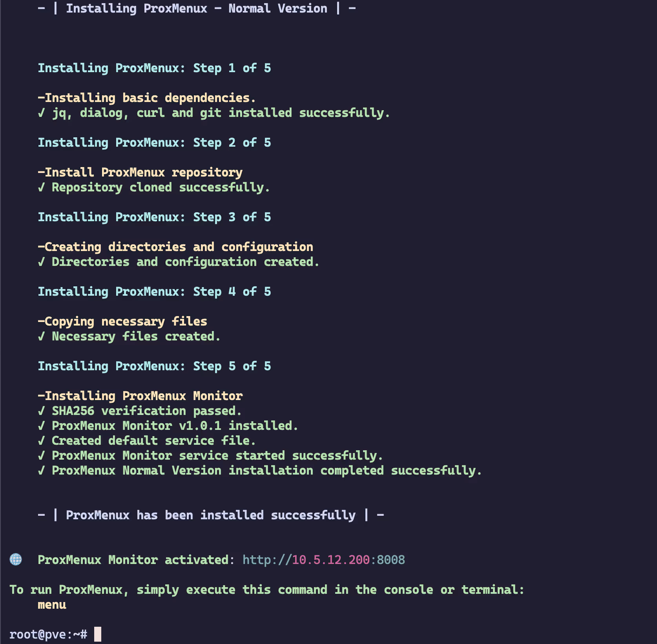The height and width of the screenshot is (644, 657).
Task: Open the http://10.5.12.200:8008 monitor link
Action: [x=323, y=560]
